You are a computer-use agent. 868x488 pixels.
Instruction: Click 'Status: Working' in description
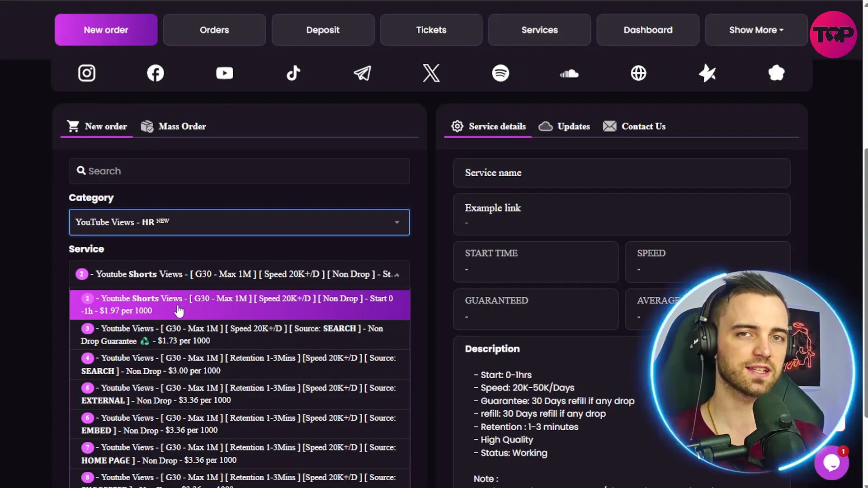514,453
